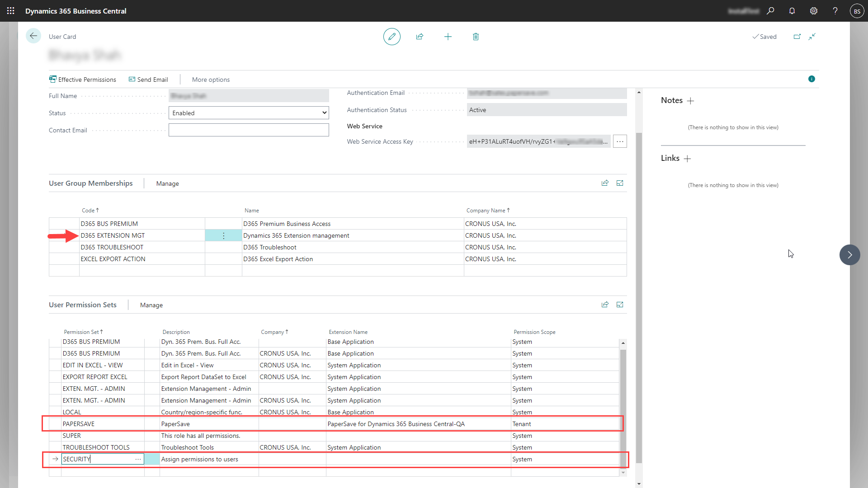This screenshot has width=868, height=488.
Task: Click the Effective Permissions action
Action: pyautogui.click(x=83, y=80)
